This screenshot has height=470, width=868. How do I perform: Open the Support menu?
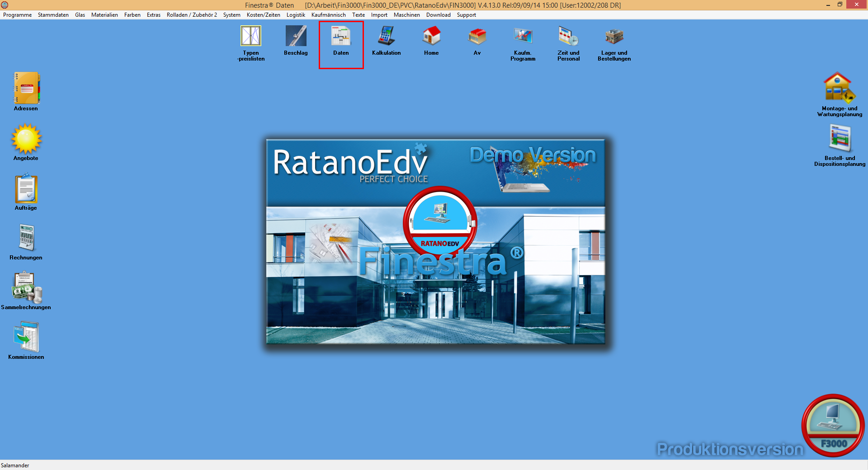(467, 15)
